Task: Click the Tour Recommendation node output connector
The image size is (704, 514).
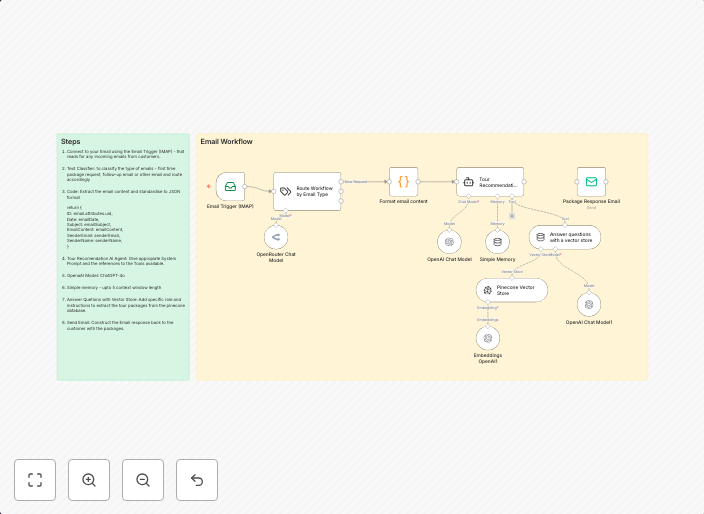Action: [524, 182]
